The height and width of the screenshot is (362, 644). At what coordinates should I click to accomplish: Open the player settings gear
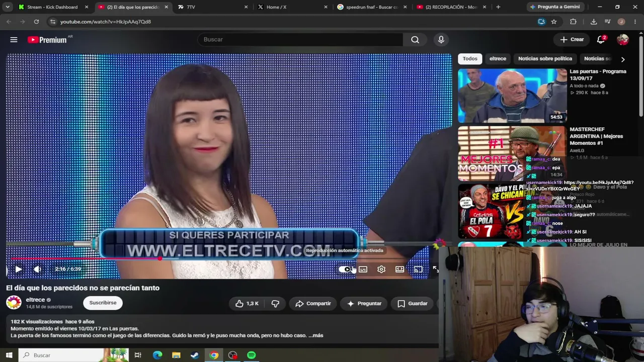[381, 269]
